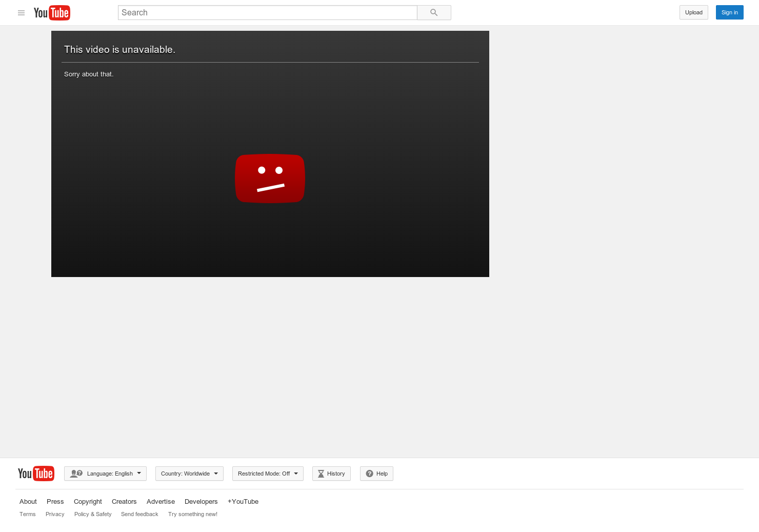Image resolution: width=759 pixels, height=532 pixels.
Task: Open the Country: Worldwide dropdown
Action: coord(189,474)
